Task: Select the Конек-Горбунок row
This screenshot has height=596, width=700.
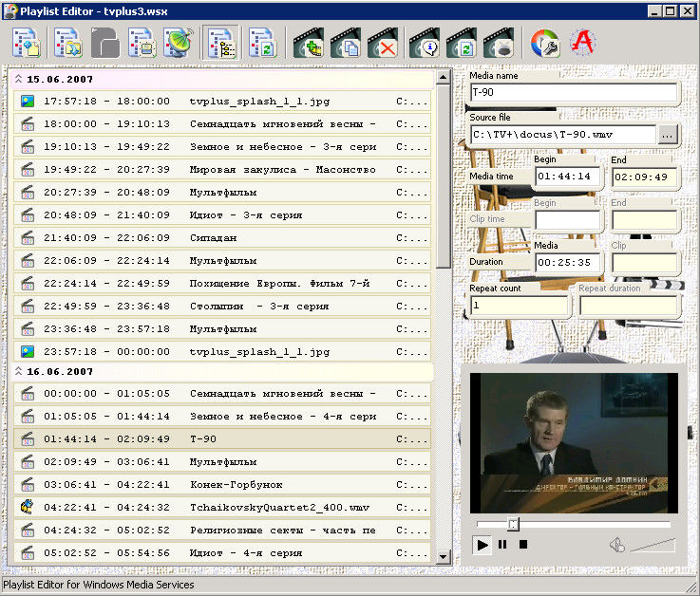Action: click(x=222, y=484)
